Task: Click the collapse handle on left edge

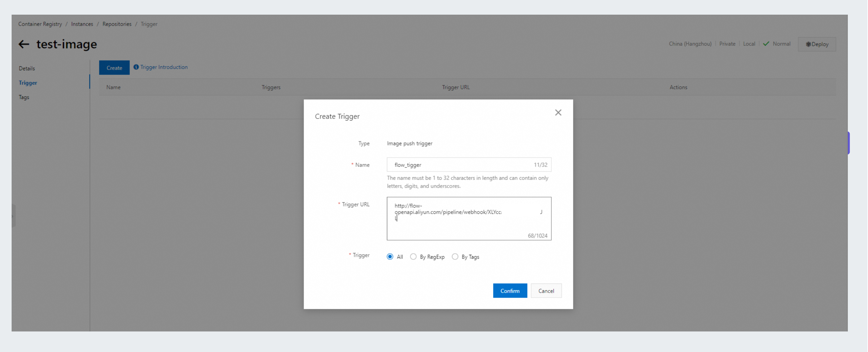Action: tap(13, 216)
